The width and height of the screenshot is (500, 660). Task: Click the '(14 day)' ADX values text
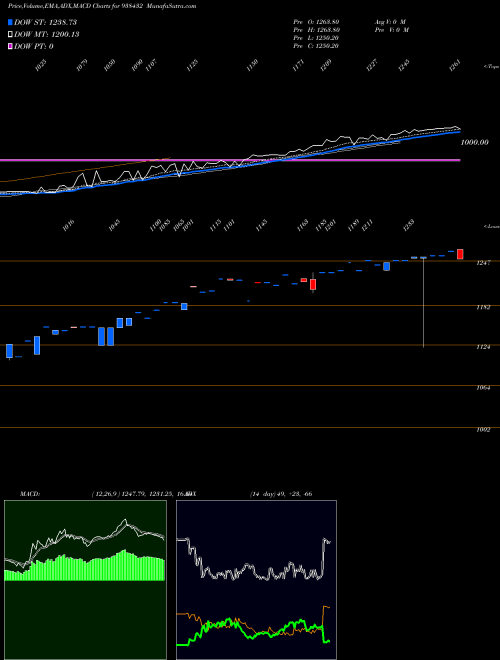(x=281, y=494)
